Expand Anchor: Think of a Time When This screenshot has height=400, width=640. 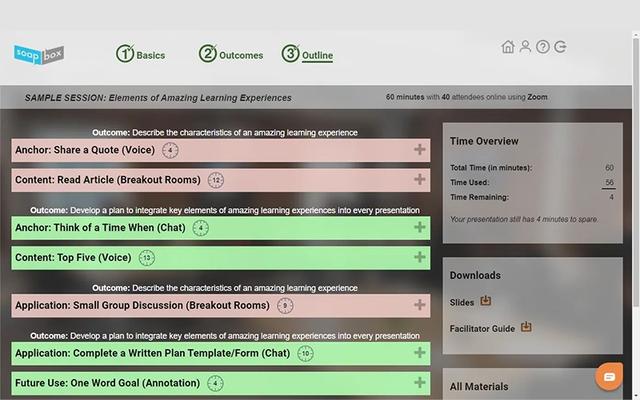tap(419, 227)
